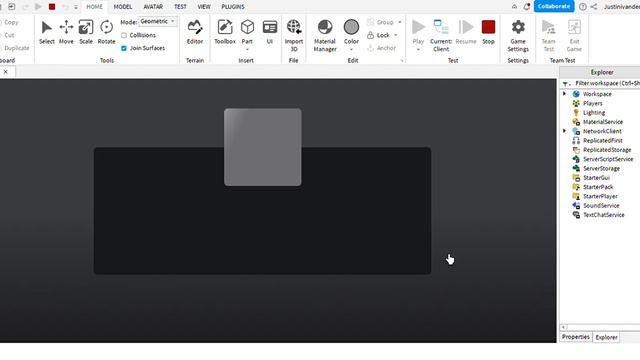Open the Explorer bottom tab
The height and width of the screenshot is (360, 640).
click(606, 337)
